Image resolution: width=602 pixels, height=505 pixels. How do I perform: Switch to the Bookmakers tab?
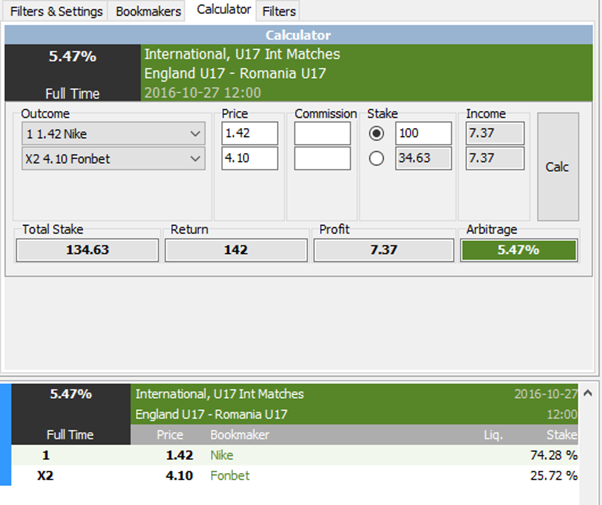click(x=148, y=11)
